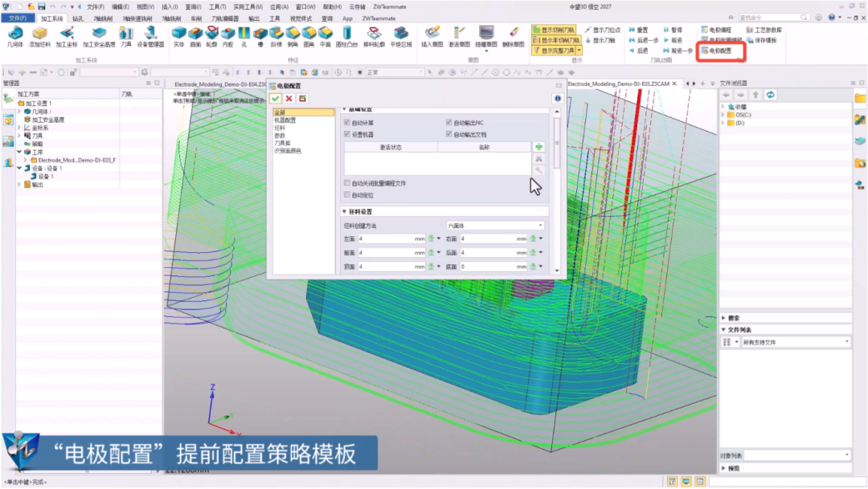Select the 平面 plane feature icon
The image size is (868, 489).
coord(325,36)
